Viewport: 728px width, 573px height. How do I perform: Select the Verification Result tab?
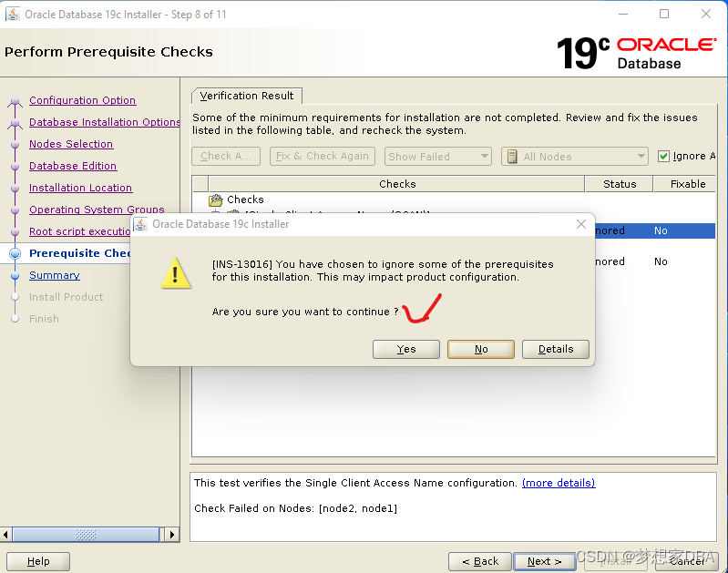(247, 96)
